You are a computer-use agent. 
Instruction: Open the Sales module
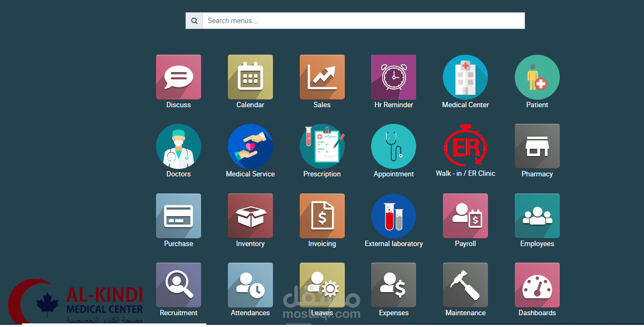tap(322, 77)
